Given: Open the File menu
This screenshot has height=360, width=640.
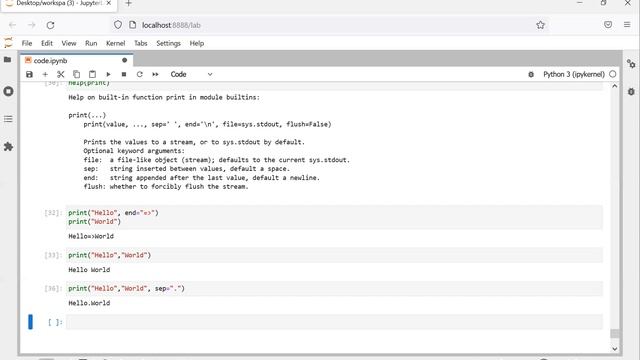Looking at the screenshot, I should tap(27, 43).
